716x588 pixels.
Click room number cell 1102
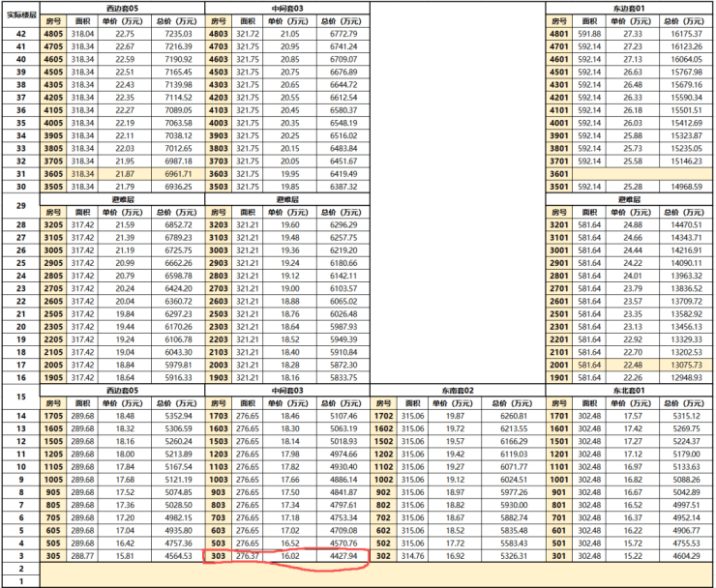tap(383, 467)
